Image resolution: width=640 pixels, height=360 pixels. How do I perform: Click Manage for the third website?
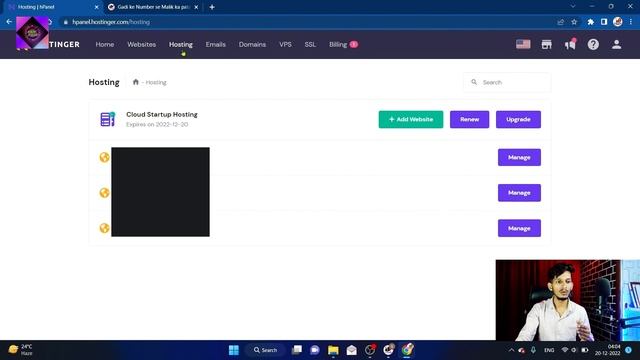(x=519, y=228)
